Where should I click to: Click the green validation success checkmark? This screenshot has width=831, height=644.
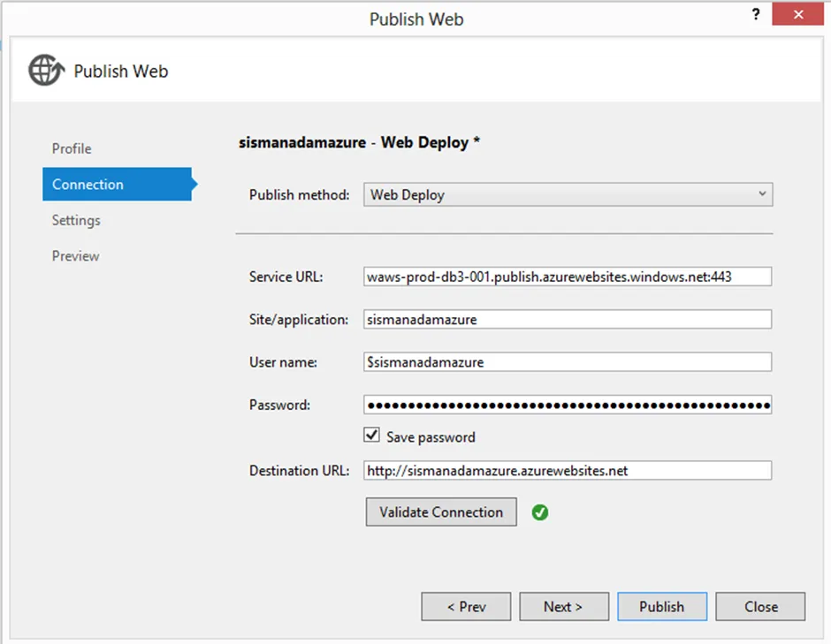coord(539,512)
